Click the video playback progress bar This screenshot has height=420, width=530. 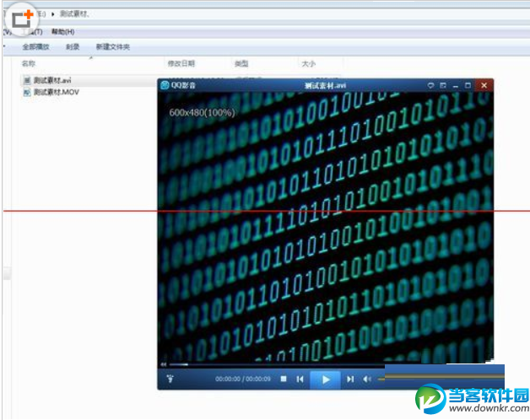277,364
